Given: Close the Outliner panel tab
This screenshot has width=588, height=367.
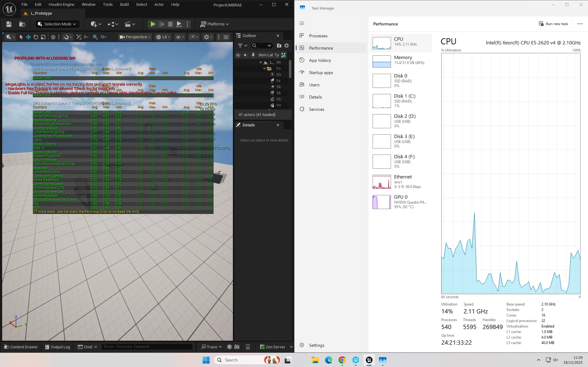Looking at the screenshot, I should tap(278, 36).
